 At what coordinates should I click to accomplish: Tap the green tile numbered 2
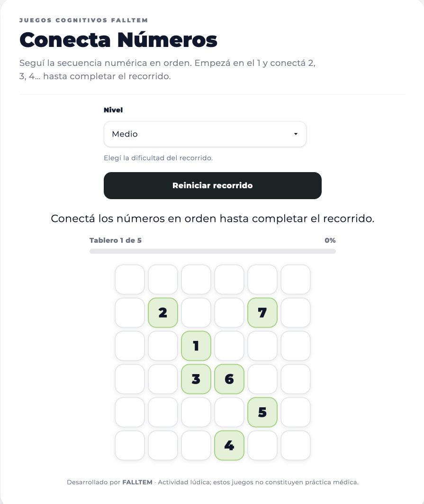163,313
